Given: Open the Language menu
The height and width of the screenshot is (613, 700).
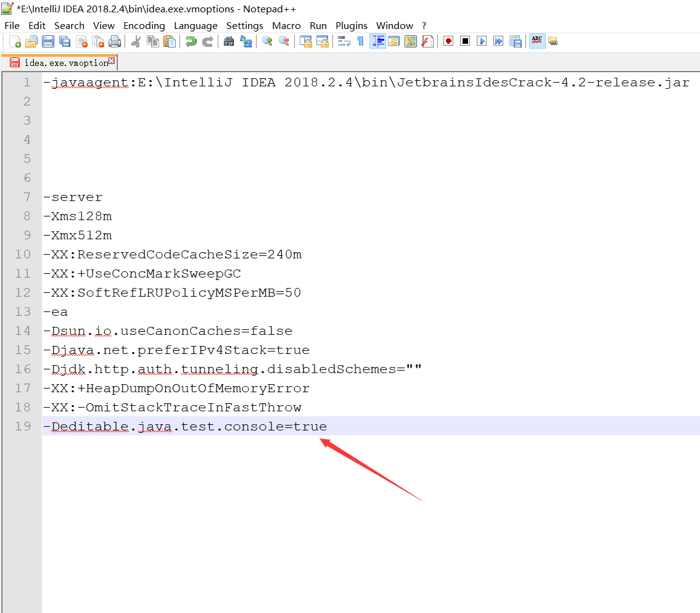Looking at the screenshot, I should 196,25.
